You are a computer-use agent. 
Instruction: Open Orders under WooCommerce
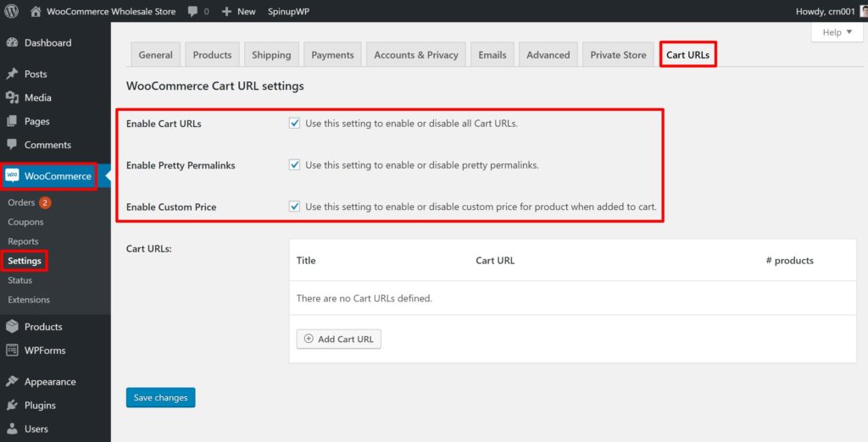(21, 202)
